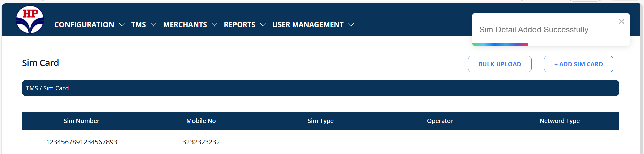Click the TMS / Sim Card breadcrumb
644x154 pixels.
(x=47, y=88)
